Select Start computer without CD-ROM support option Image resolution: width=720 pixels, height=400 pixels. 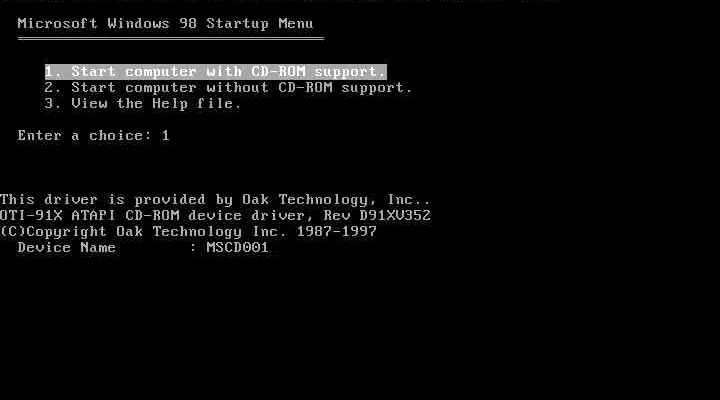(228, 88)
